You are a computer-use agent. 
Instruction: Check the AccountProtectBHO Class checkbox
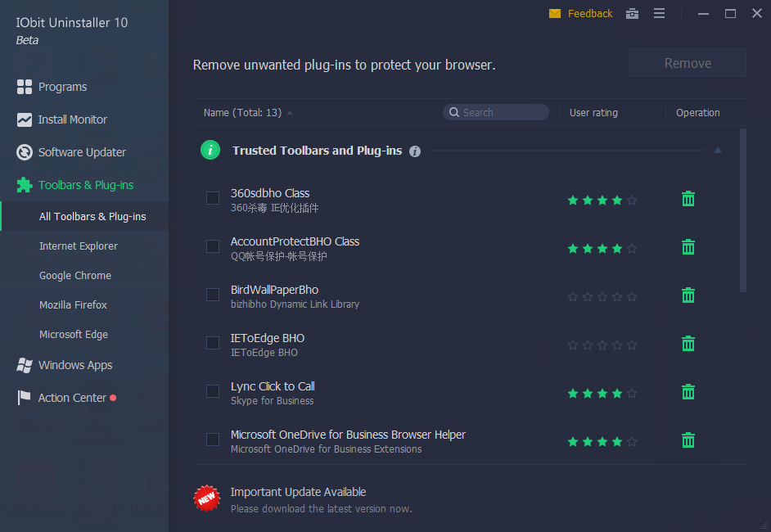pos(213,246)
